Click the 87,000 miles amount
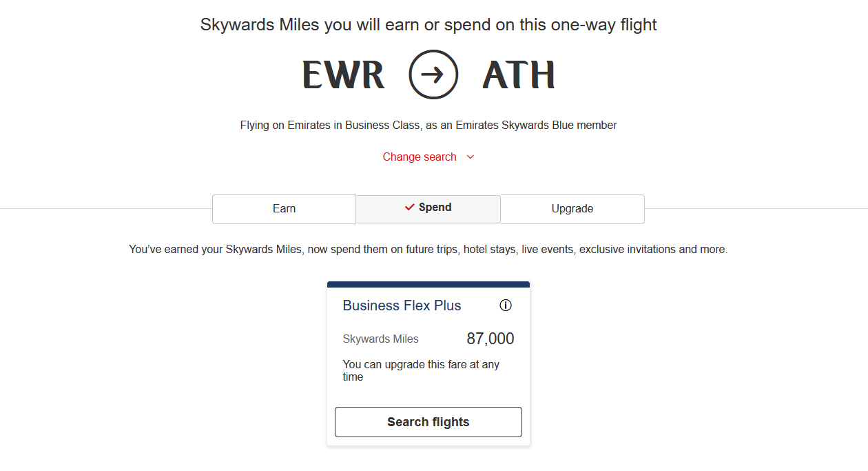The width and height of the screenshot is (868, 471). tap(490, 339)
